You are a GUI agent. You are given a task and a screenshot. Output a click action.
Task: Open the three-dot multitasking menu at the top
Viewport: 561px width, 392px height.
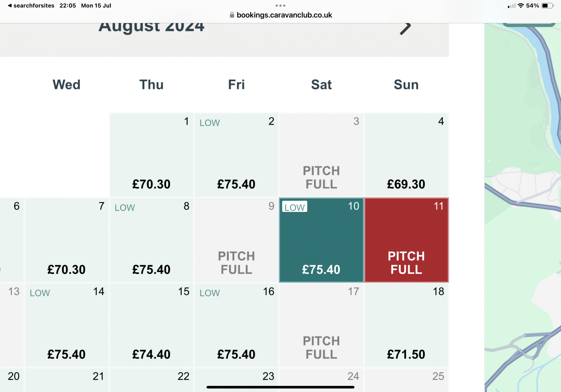pyautogui.click(x=280, y=6)
